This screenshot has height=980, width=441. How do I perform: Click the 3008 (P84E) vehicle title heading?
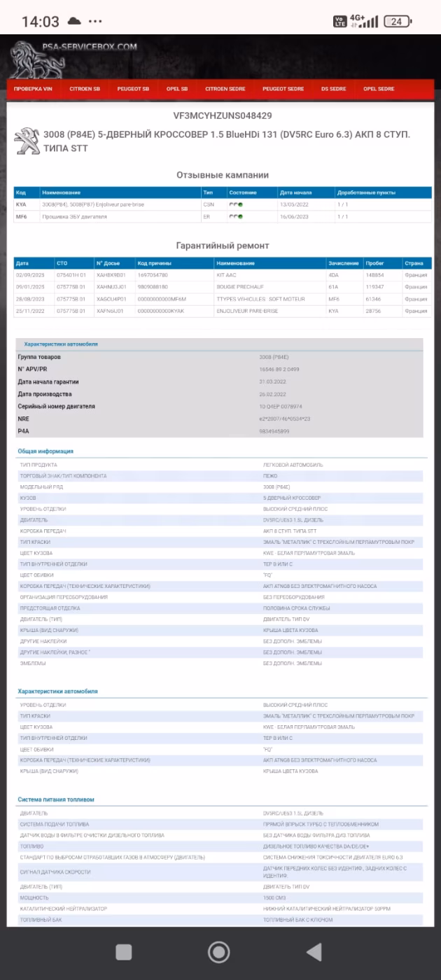click(x=227, y=141)
